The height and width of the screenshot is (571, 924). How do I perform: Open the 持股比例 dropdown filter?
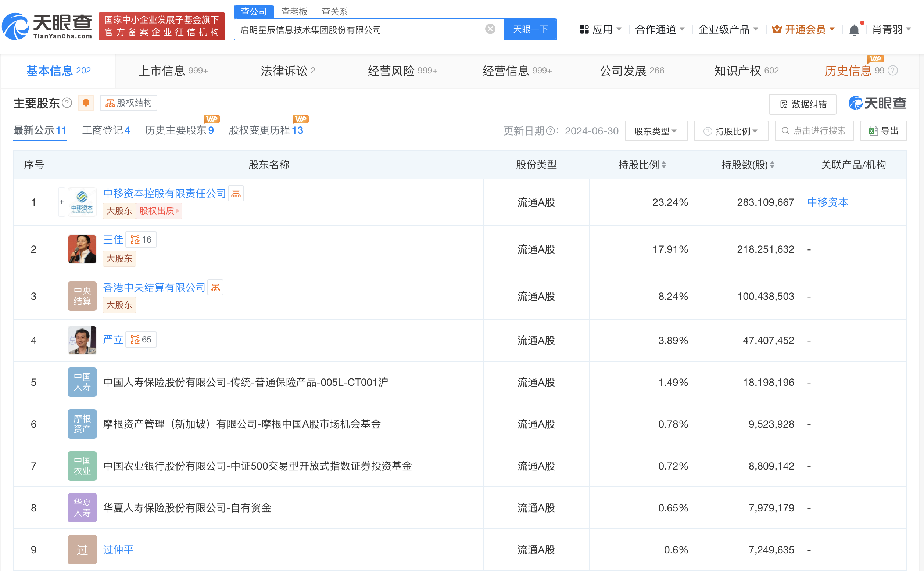point(731,131)
